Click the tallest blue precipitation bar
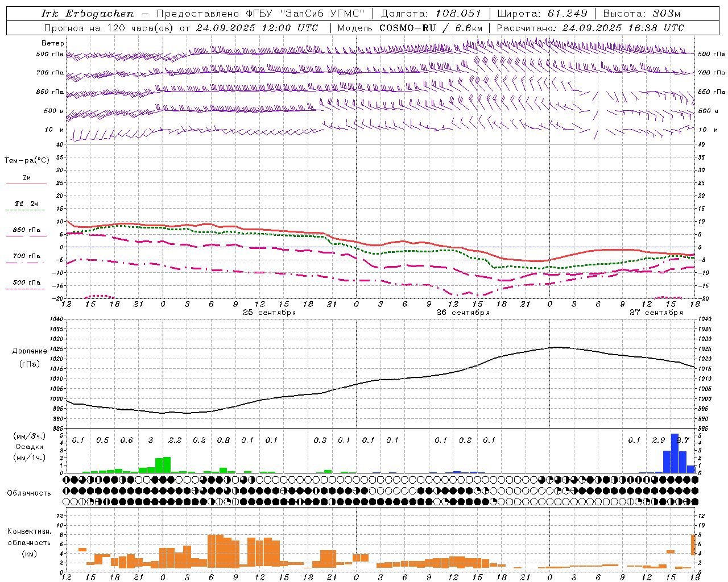 pos(675,453)
